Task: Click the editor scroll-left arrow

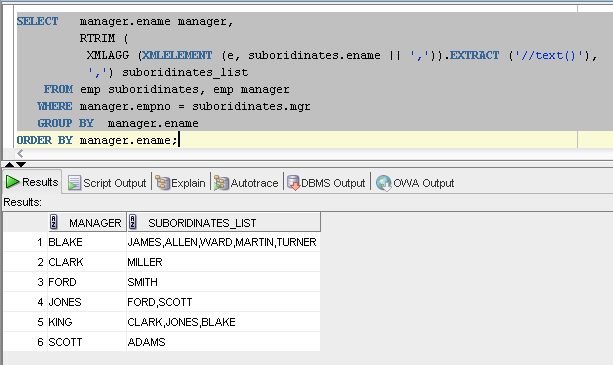Action: click(x=20, y=154)
